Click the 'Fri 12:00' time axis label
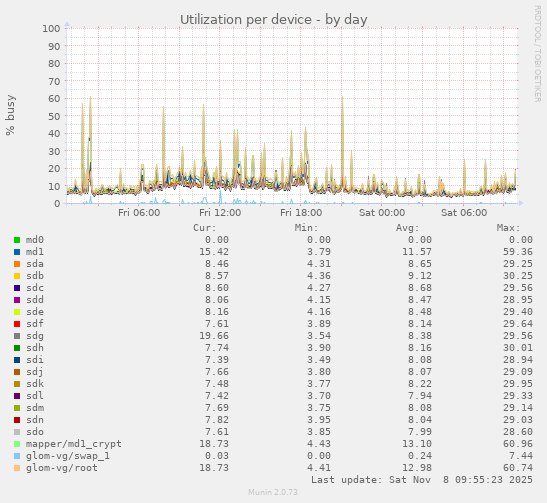 pyautogui.click(x=220, y=213)
